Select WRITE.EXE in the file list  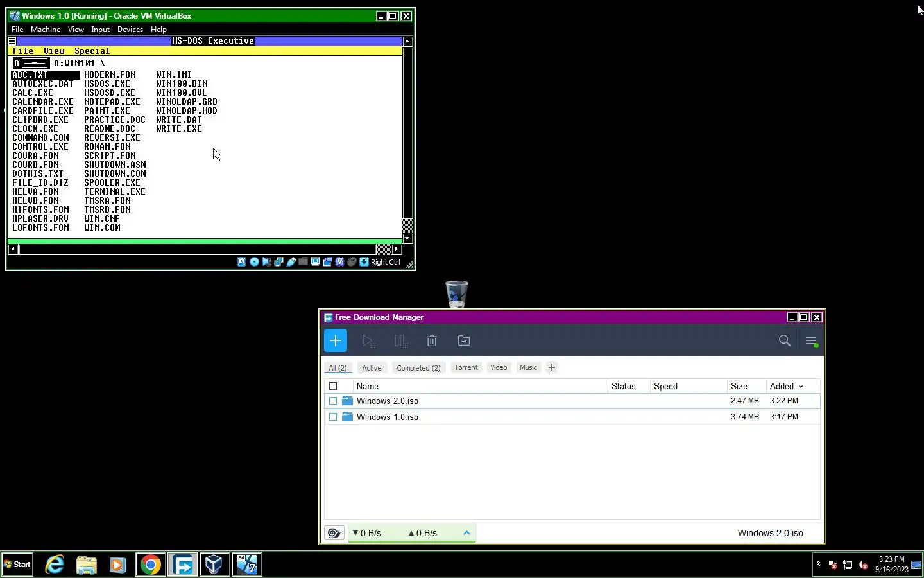[179, 128]
